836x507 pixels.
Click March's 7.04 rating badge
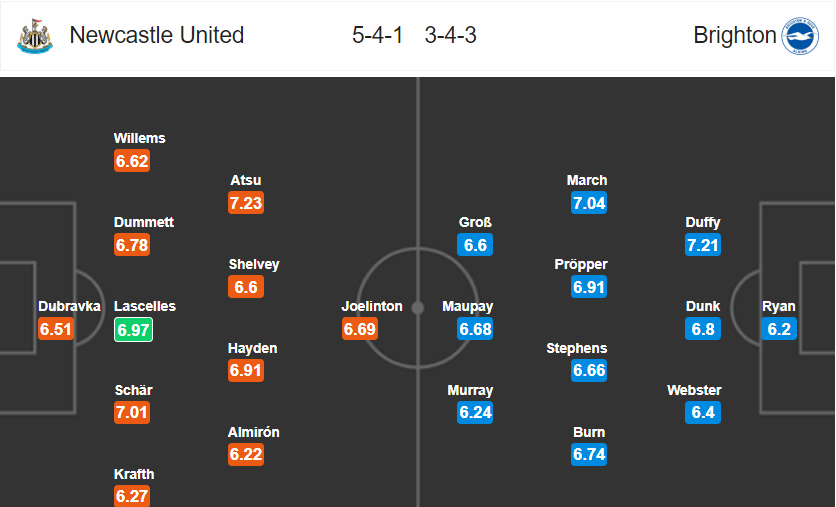589,202
